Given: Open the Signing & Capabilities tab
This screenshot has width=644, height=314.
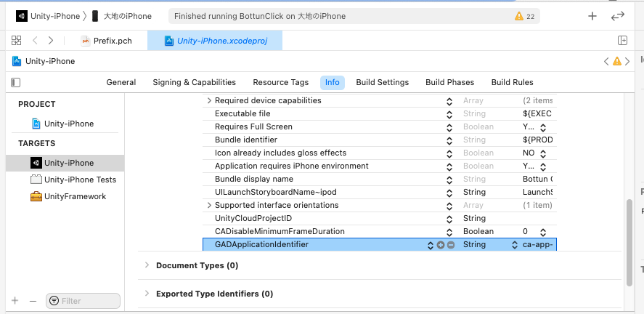Looking at the screenshot, I should [194, 82].
